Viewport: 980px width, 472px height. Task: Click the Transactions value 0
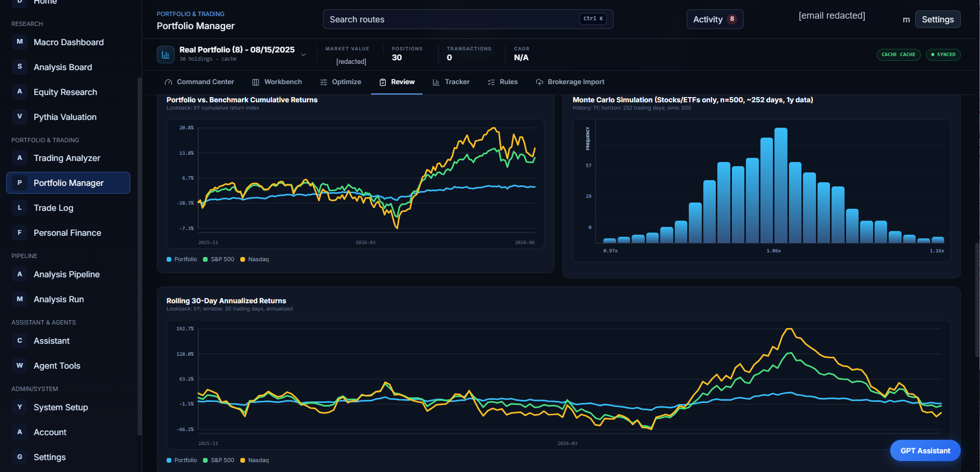coord(450,58)
